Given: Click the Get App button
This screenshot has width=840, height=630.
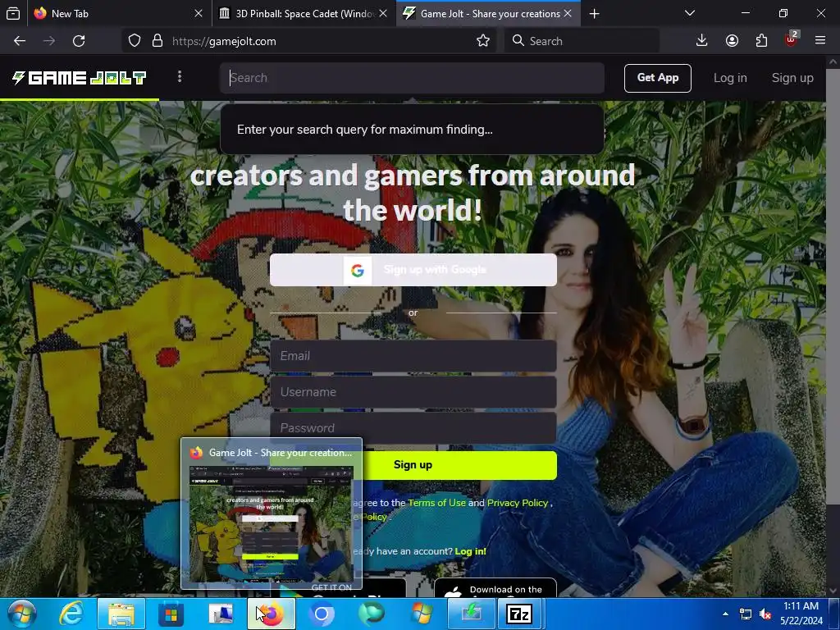Looking at the screenshot, I should pos(657,78).
